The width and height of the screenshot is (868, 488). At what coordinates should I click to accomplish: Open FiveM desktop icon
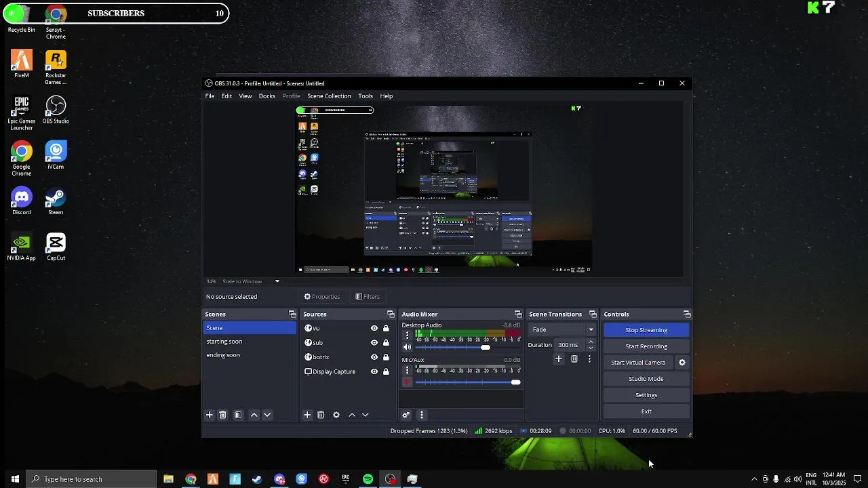(x=22, y=64)
